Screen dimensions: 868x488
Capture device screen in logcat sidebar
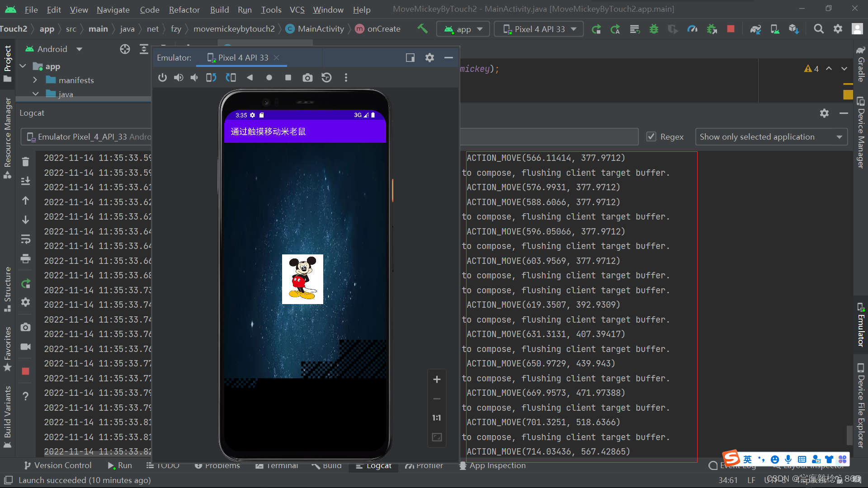[x=25, y=327]
